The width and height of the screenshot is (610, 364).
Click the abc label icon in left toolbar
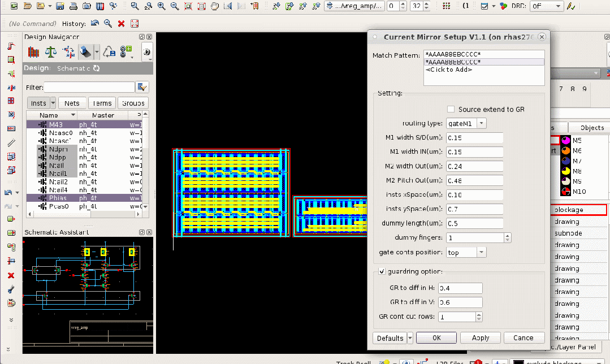tap(11, 128)
